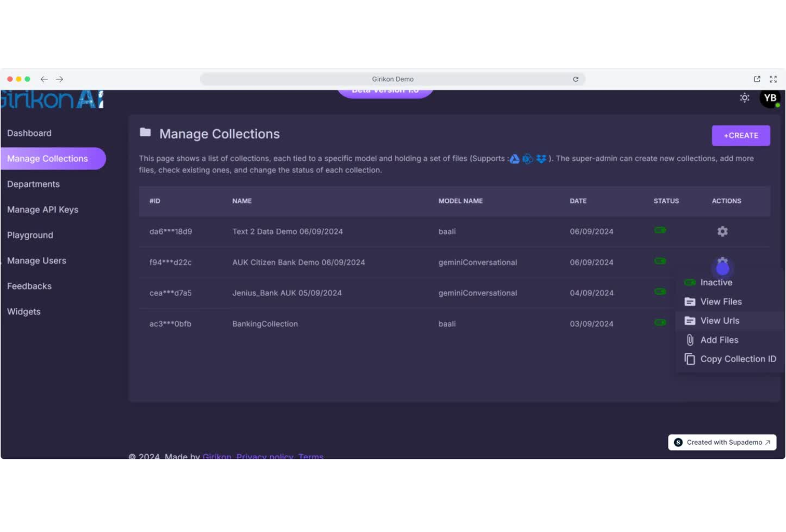This screenshot has height=532, width=786.
Task: Click date 04/09/2024 in Jenius_Bank row
Action: (592, 293)
